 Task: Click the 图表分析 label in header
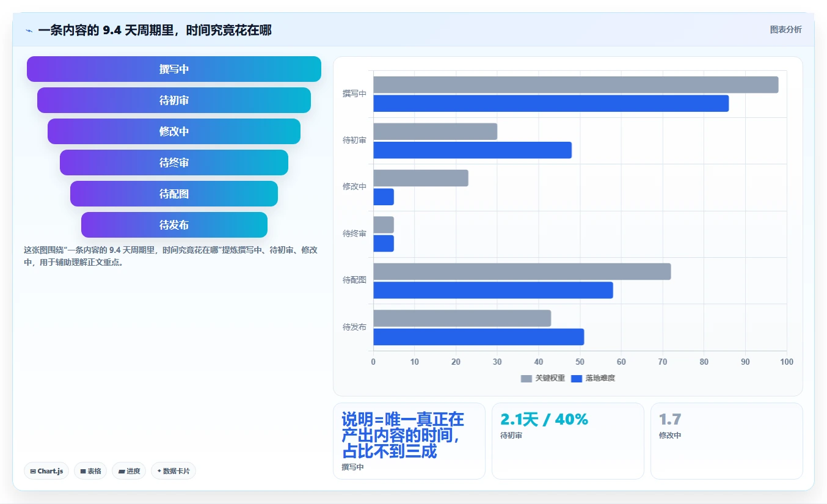[785, 29]
